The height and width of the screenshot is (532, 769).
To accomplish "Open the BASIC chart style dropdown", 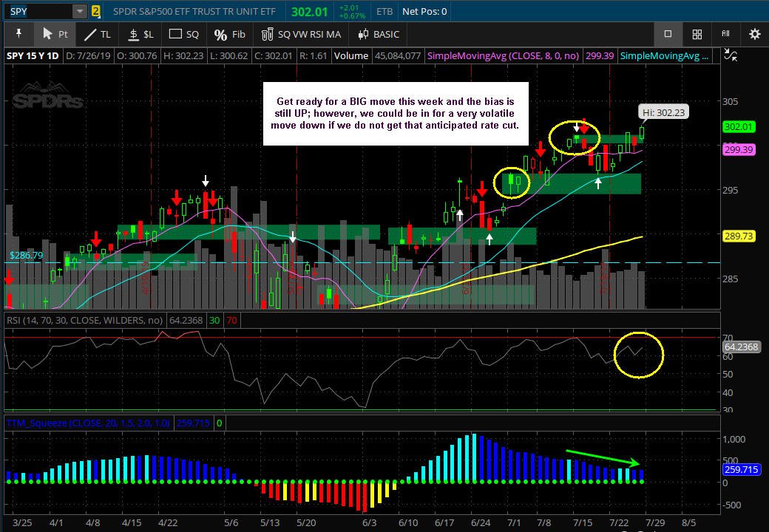I will pyautogui.click(x=379, y=34).
